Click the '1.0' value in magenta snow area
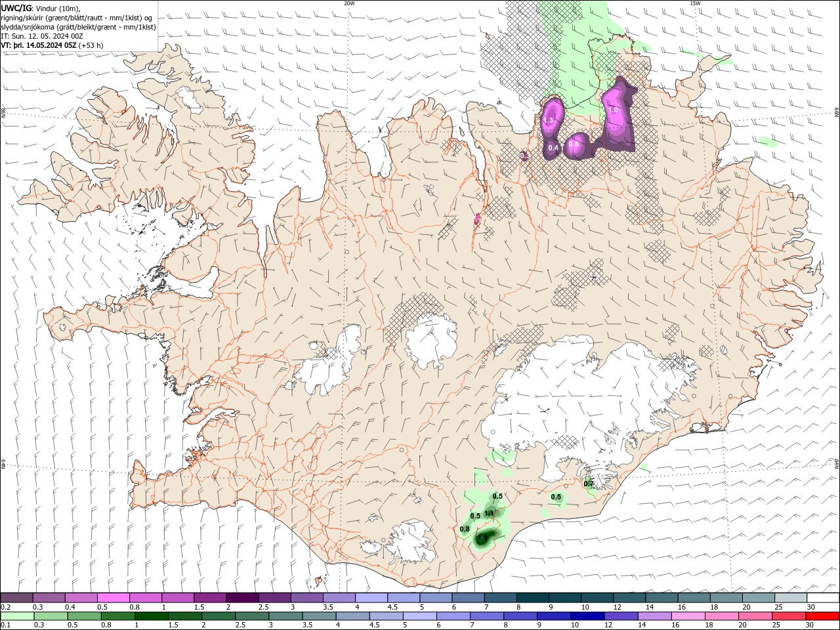Screen dimensions: 840x630 coord(614,110)
